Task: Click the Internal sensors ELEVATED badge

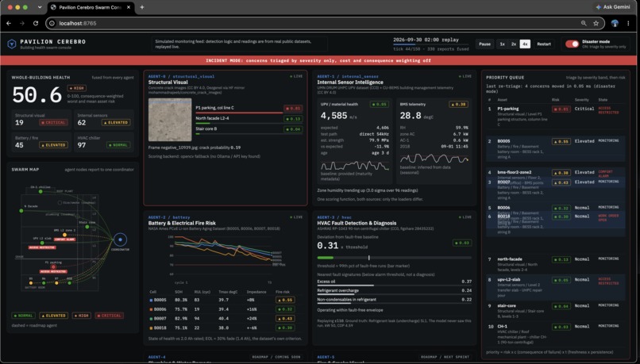Action: tap(115, 122)
